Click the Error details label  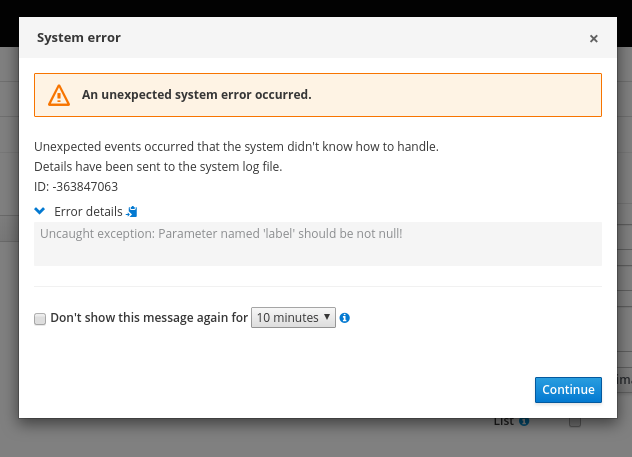click(88, 212)
